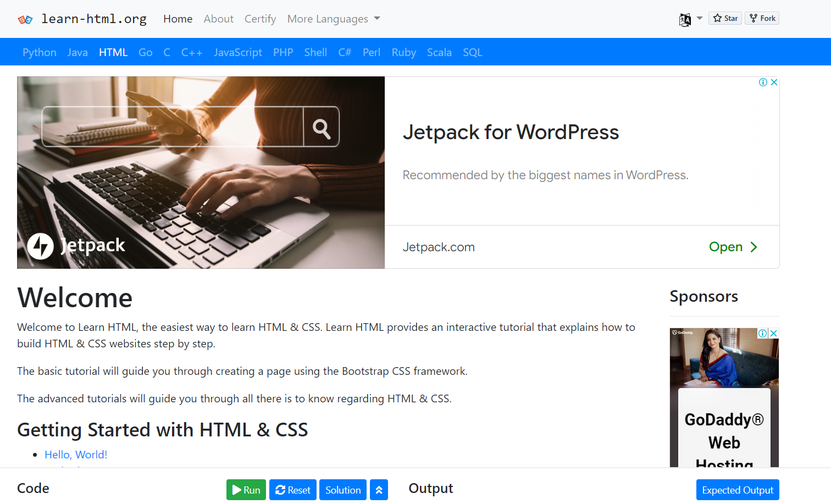Open the C++ tutorial

point(192,52)
